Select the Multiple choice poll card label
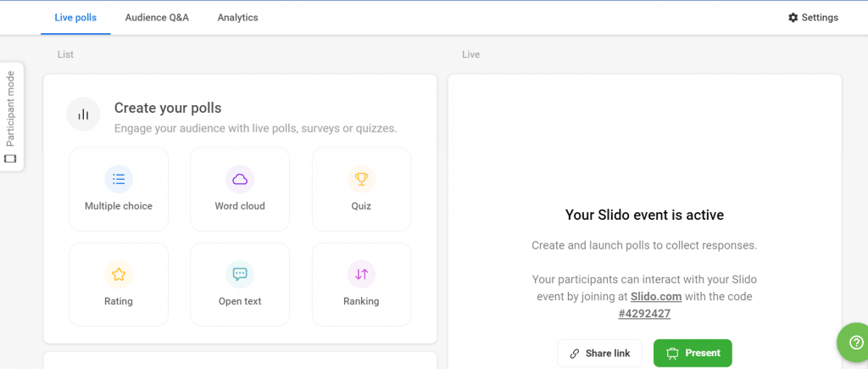The height and width of the screenshot is (369, 868). tap(119, 206)
